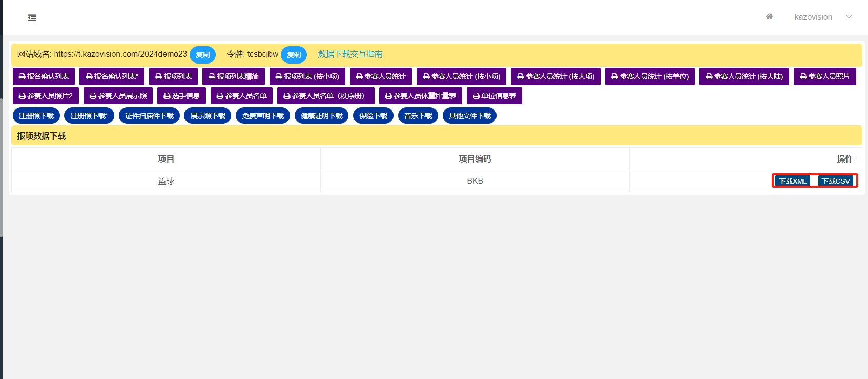Click 健康证明下载 button
The image size is (868, 379).
click(321, 116)
